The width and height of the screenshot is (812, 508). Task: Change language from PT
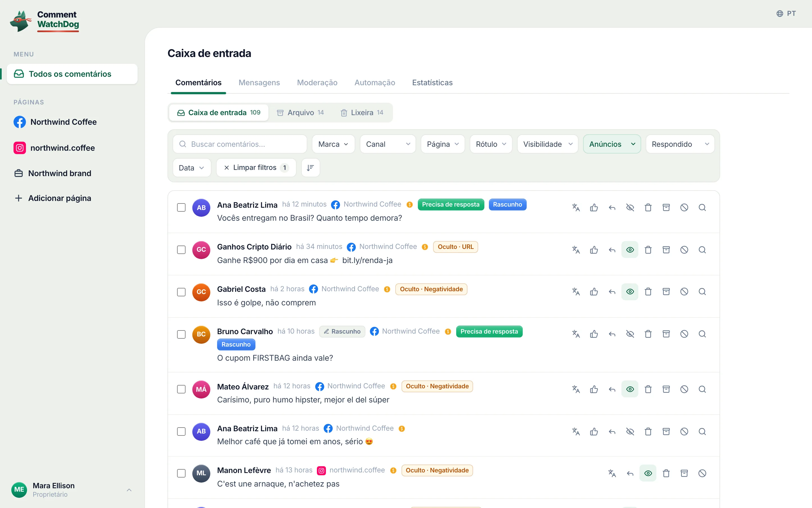786,14
